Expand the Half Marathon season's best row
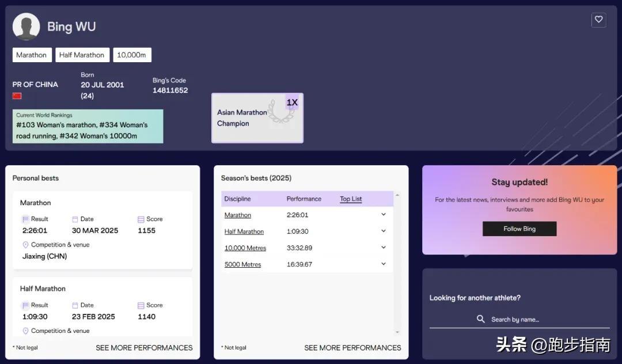The width and height of the screenshot is (622, 364). (x=384, y=232)
